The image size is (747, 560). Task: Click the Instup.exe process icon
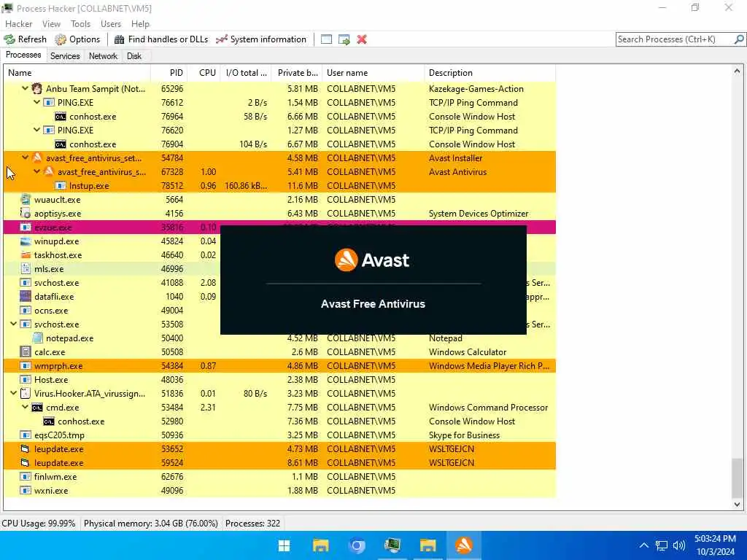[x=61, y=186]
